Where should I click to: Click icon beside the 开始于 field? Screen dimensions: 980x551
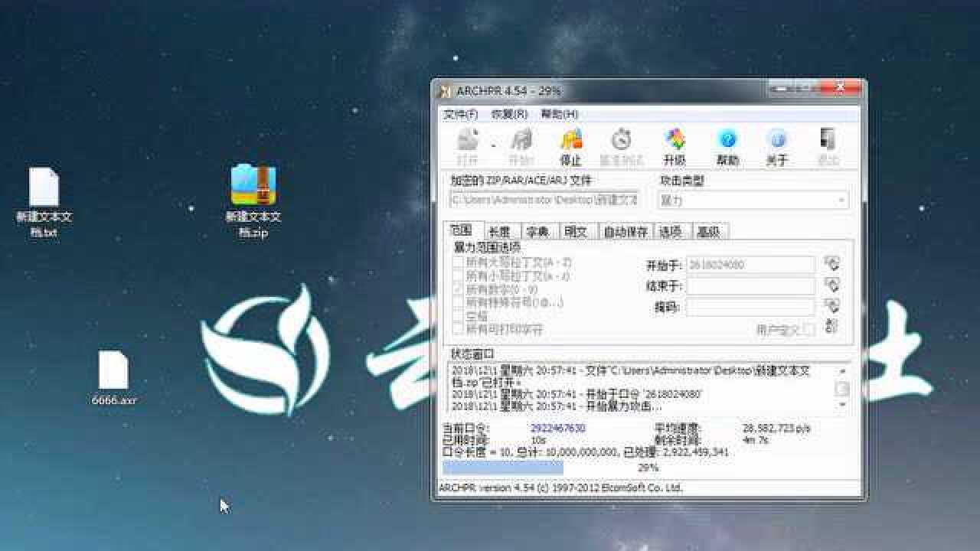coord(831,264)
